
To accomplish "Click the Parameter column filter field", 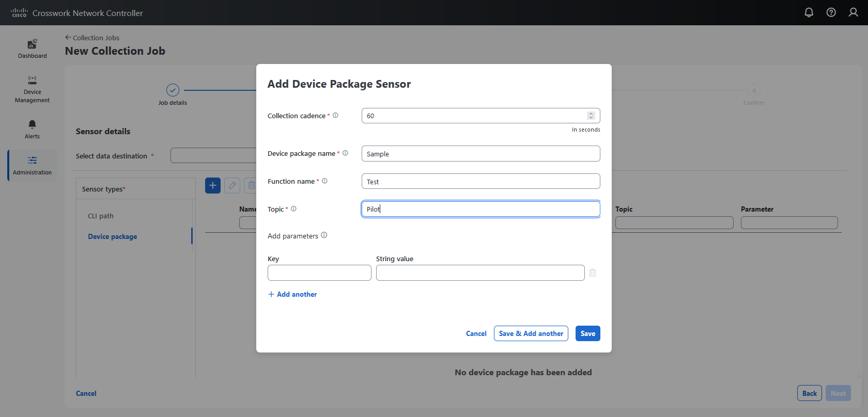I will [x=789, y=222].
